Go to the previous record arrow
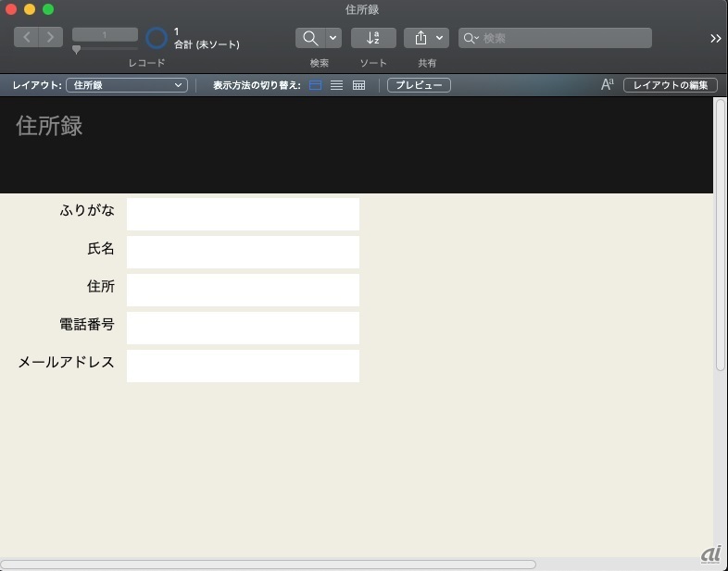 point(26,38)
